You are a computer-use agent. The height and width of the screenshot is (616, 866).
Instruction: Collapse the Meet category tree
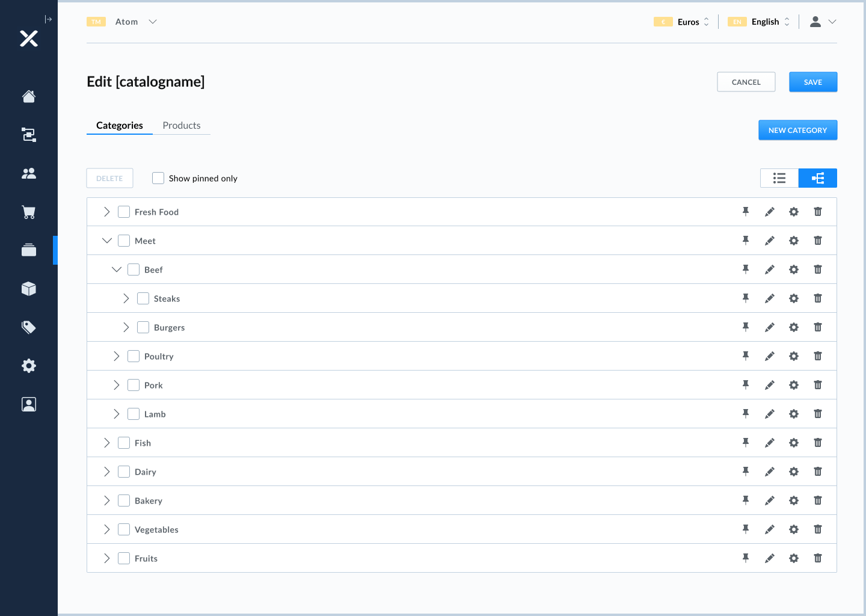click(x=106, y=240)
